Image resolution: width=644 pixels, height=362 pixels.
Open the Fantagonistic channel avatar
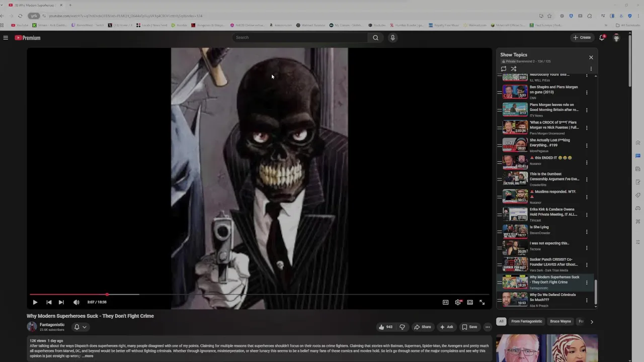[32, 327]
